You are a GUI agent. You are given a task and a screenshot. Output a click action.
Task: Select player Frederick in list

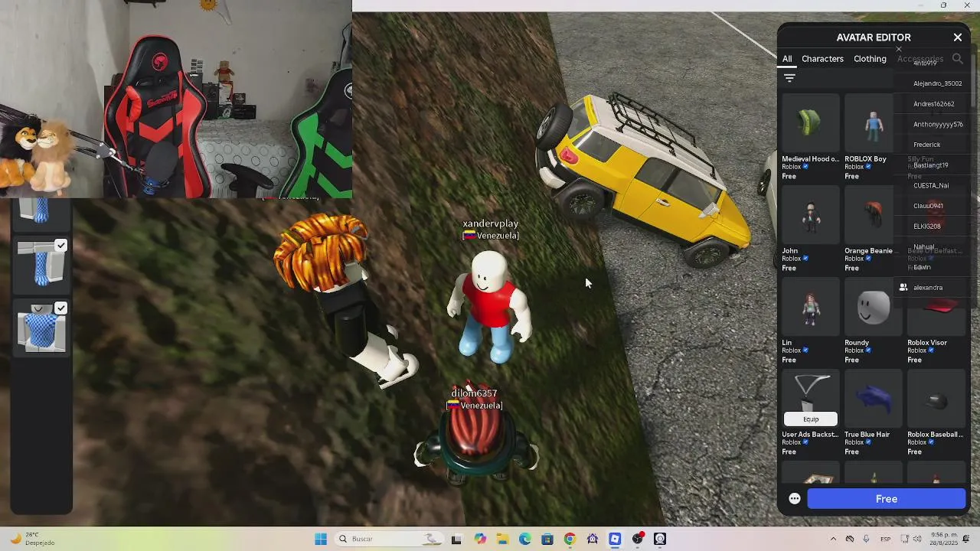coord(926,145)
